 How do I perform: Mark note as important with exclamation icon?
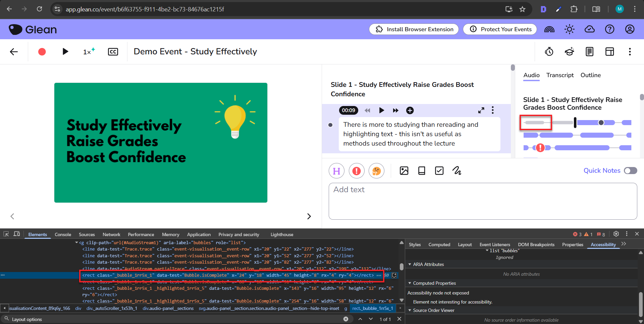[357, 171]
